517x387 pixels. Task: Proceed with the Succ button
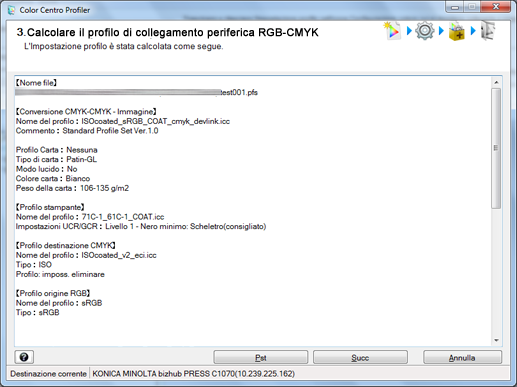pos(360,357)
